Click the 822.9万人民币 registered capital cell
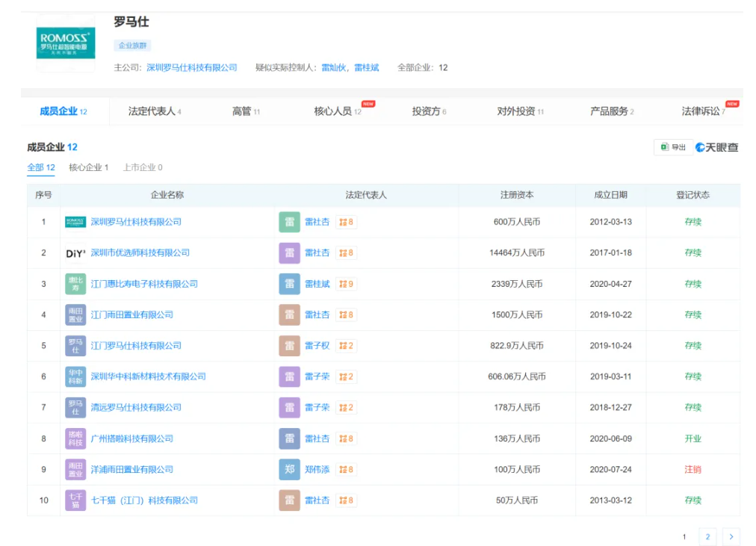This screenshot has width=756, height=546. [517, 346]
